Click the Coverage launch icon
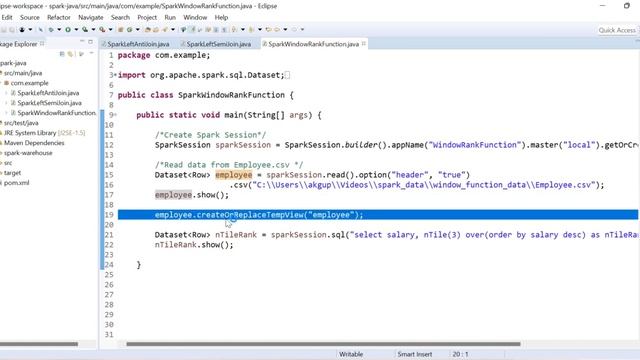Image resolution: width=640 pixels, height=360 pixels. pos(85,29)
